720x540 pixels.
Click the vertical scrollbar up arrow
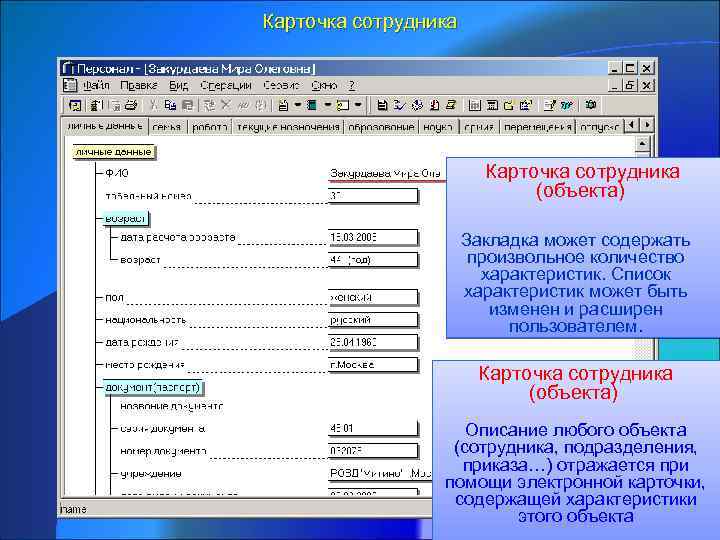(642, 144)
